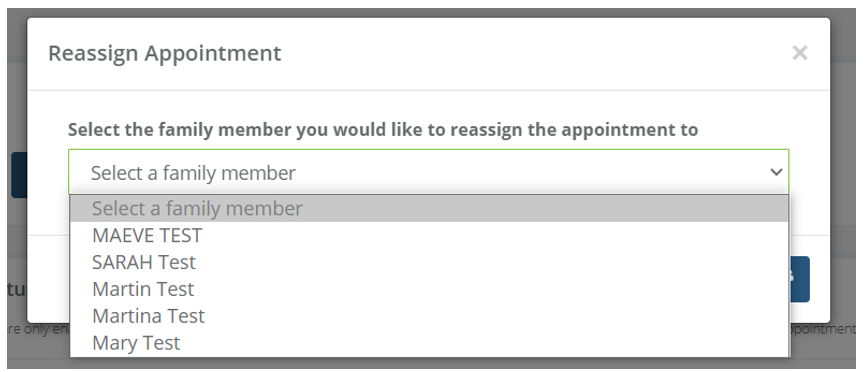The image size is (865, 372).
Task: Click the chevron arrow of the family member dropdown
Action: coord(776,172)
